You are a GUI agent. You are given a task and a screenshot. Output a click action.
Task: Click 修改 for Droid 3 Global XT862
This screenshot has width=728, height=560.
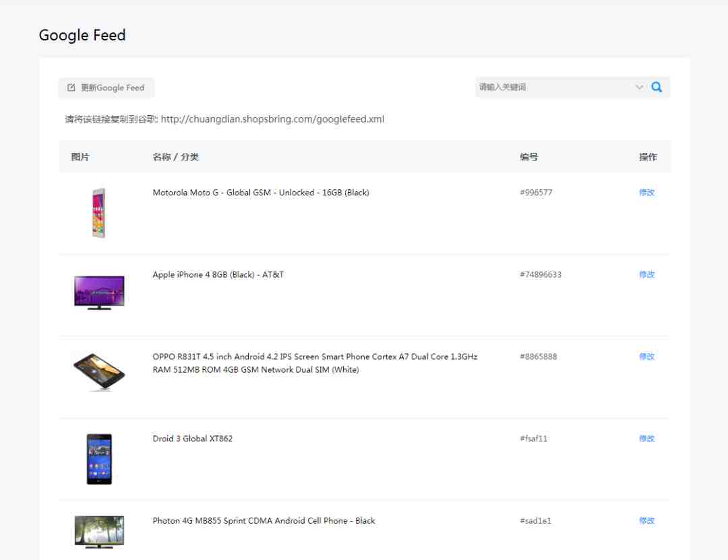point(646,438)
